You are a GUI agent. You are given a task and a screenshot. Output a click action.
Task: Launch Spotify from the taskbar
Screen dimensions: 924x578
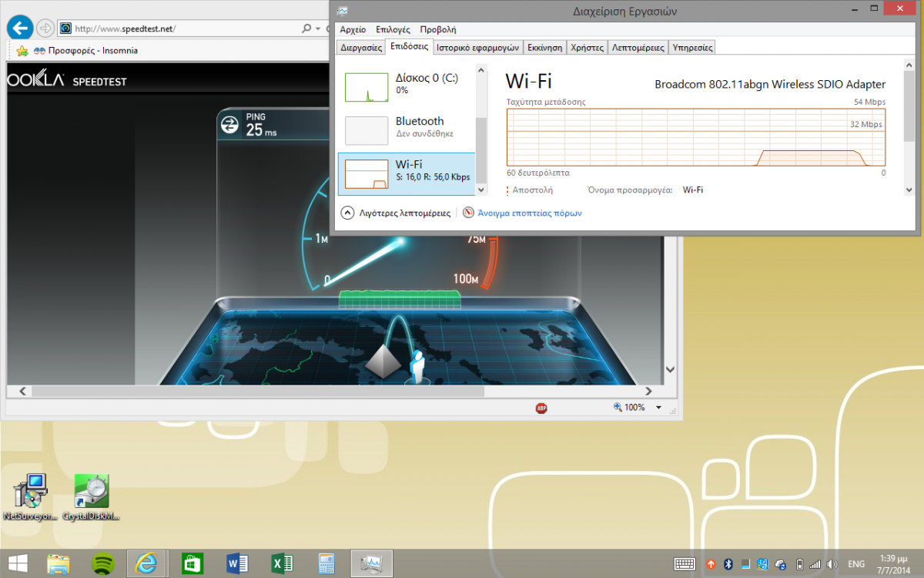(x=102, y=563)
